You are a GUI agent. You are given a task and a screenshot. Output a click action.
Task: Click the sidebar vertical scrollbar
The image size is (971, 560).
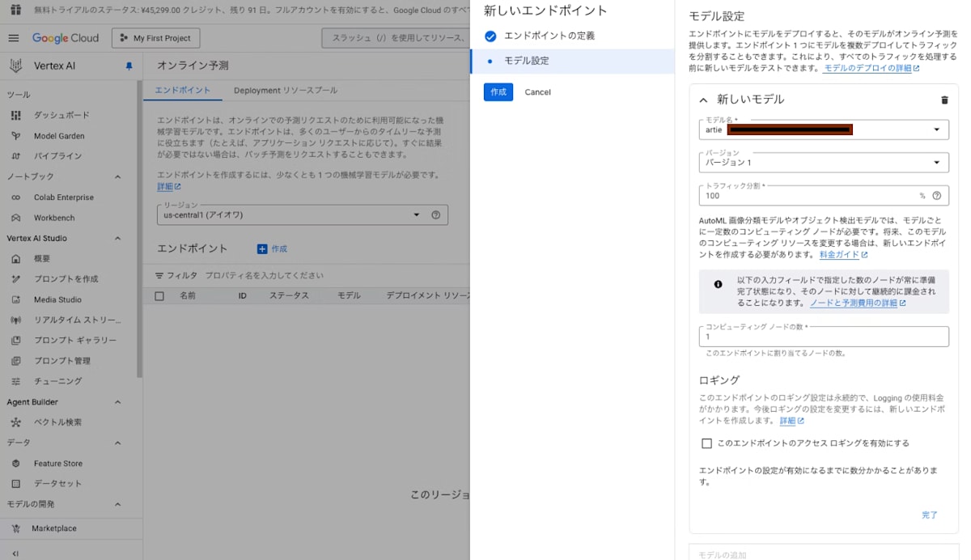point(140,229)
